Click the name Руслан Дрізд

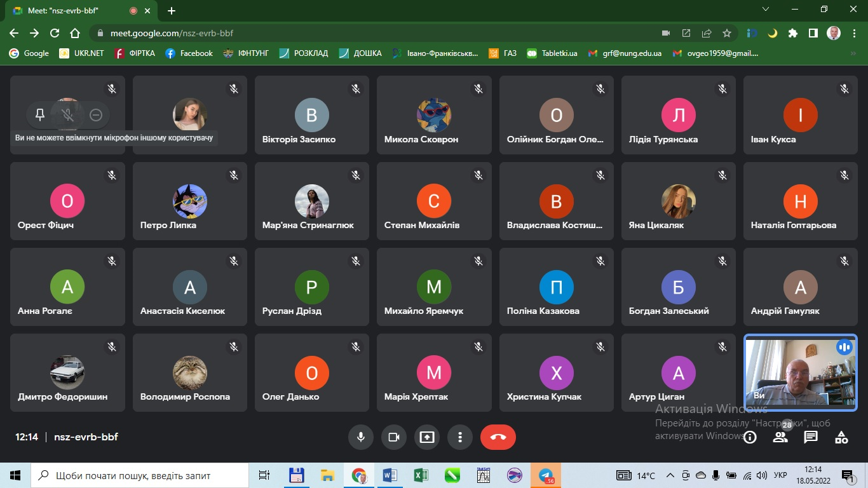292,311
